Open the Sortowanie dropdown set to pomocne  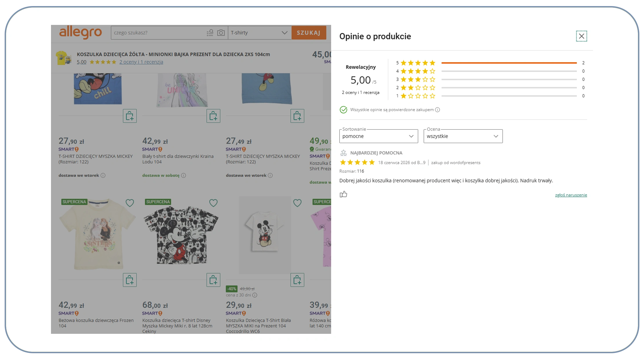[x=378, y=136]
